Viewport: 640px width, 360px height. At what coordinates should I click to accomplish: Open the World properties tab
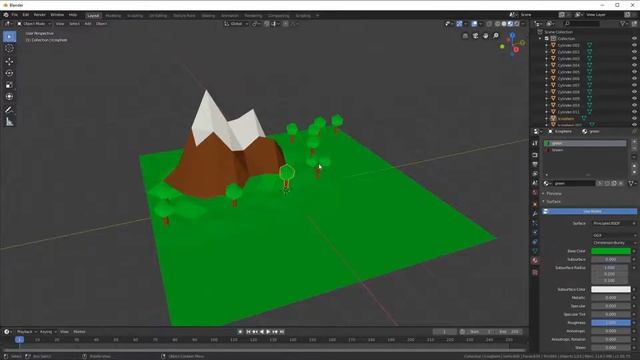pos(535,193)
